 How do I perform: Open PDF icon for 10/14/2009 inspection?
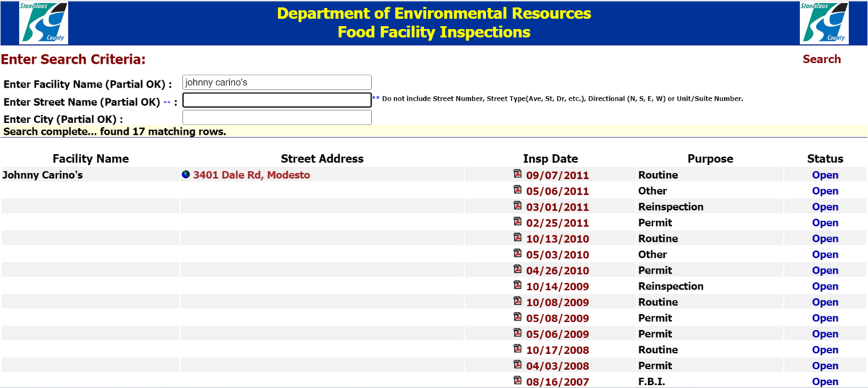517,285
